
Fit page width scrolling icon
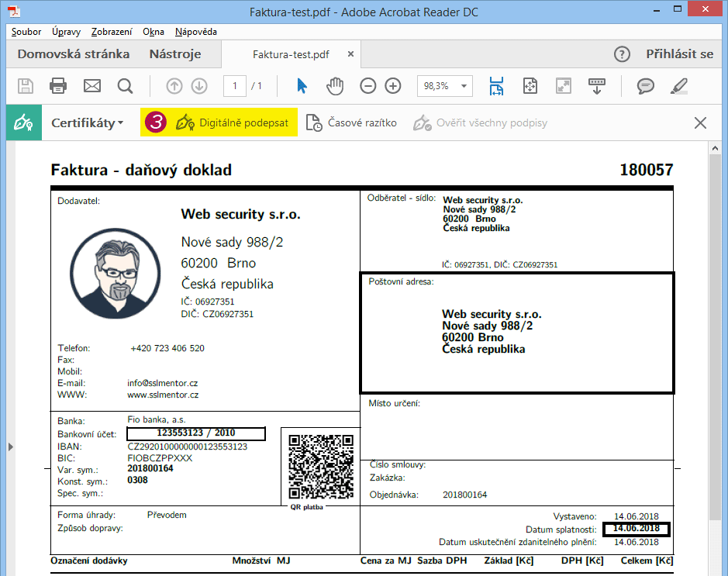tap(496, 86)
